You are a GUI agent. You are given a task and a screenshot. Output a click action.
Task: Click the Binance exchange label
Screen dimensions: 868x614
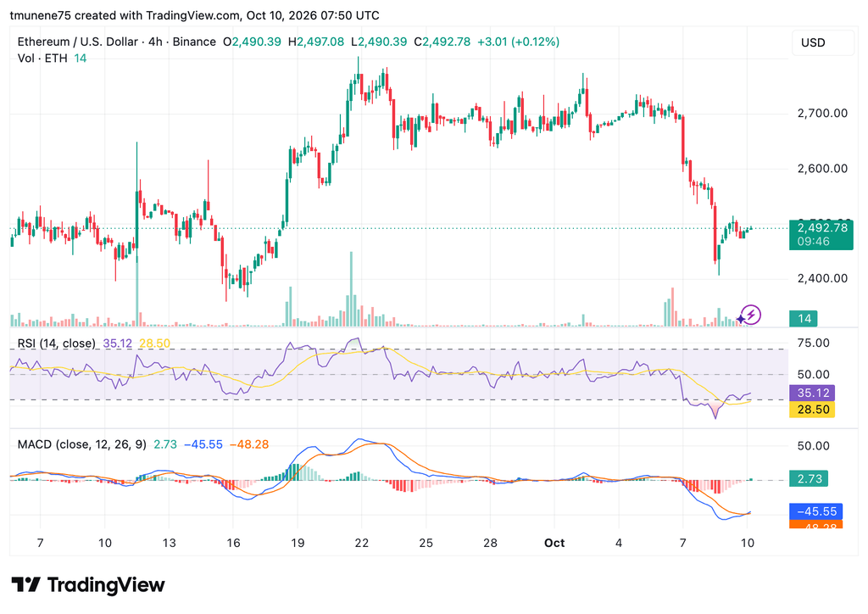coord(194,42)
